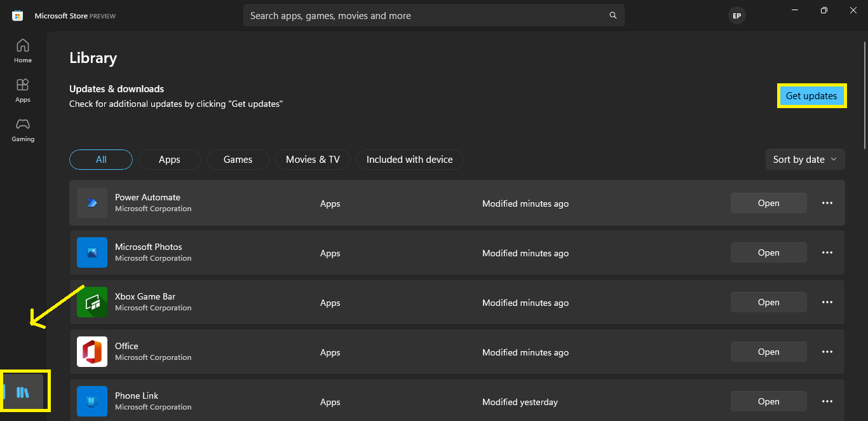Click the Get updates button
The height and width of the screenshot is (421, 868).
[811, 95]
